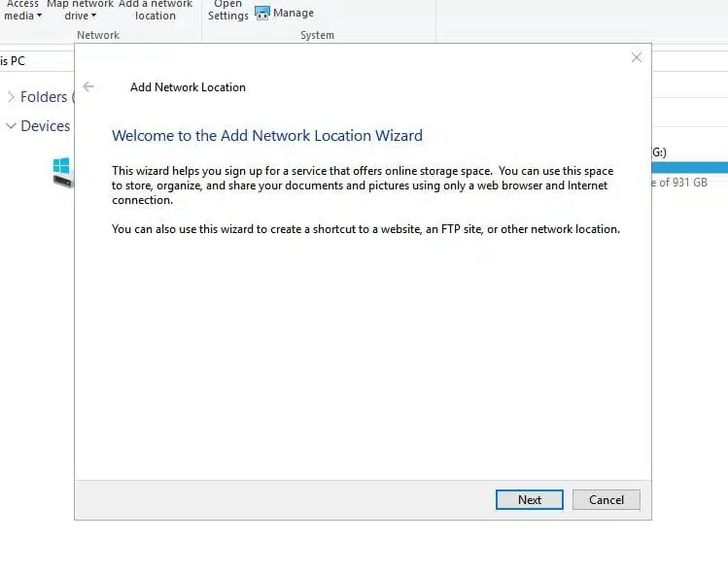Collapse the Devices group chevron
The image size is (728, 573).
click(11, 126)
